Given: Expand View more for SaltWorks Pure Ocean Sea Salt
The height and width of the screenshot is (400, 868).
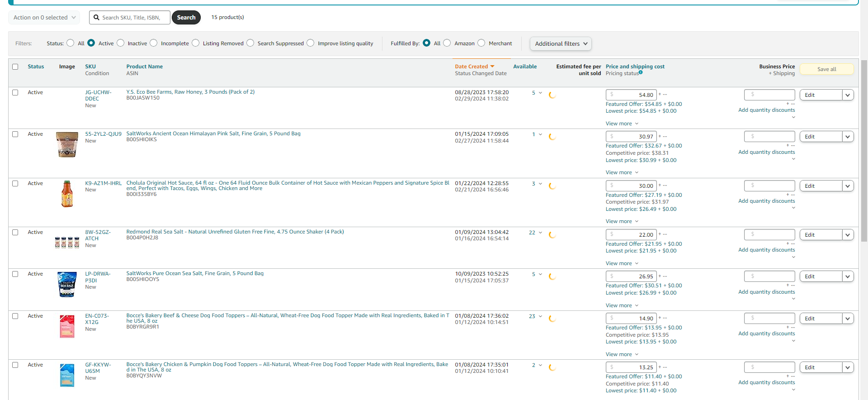Looking at the screenshot, I should coord(622,305).
